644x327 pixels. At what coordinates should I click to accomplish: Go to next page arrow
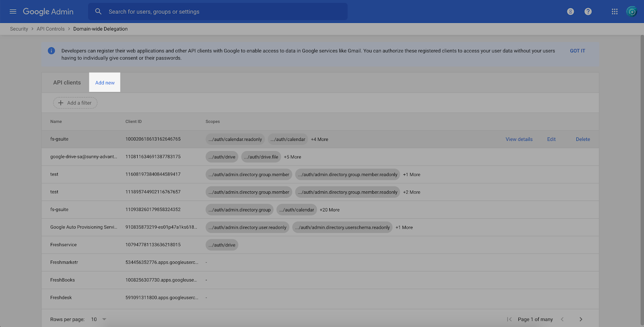click(581, 319)
